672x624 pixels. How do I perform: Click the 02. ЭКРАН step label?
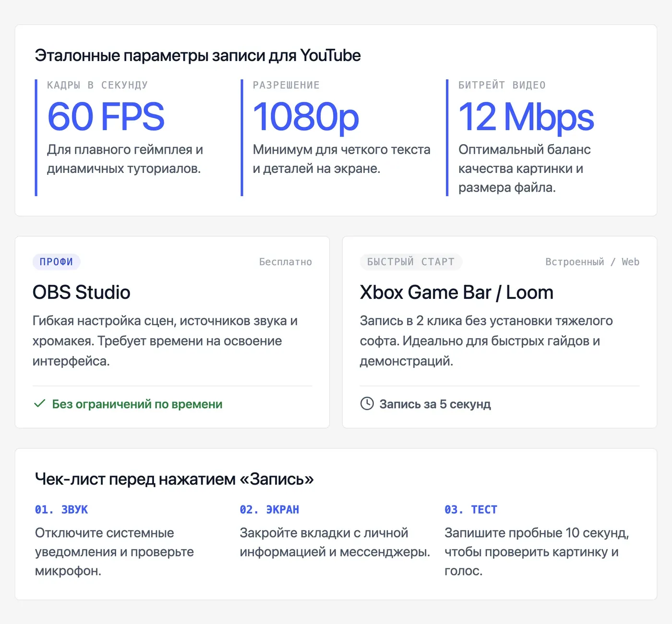pyautogui.click(x=269, y=510)
